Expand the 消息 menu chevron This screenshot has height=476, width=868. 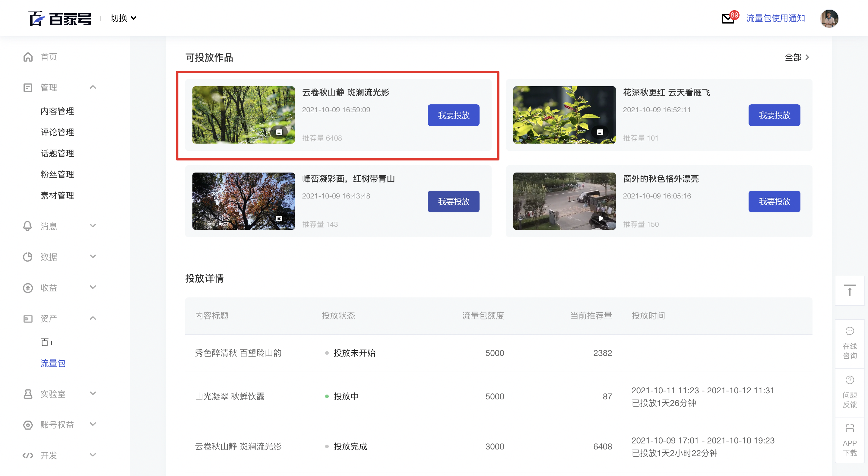pyautogui.click(x=93, y=226)
